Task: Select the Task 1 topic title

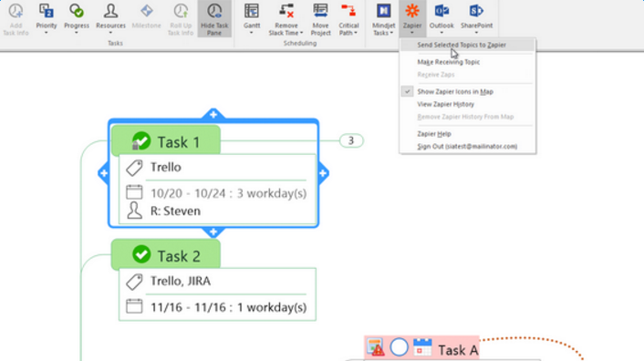Action: coord(179,142)
